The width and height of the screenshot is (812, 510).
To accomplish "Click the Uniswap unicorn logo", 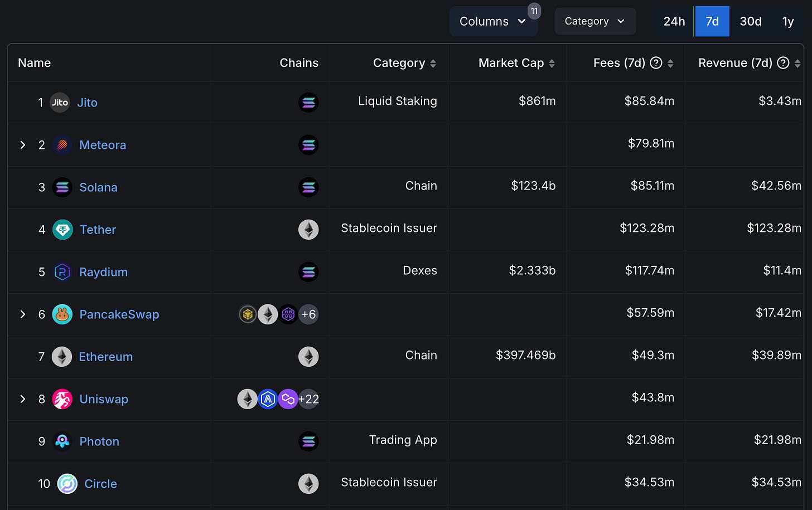I will (x=62, y=399).
